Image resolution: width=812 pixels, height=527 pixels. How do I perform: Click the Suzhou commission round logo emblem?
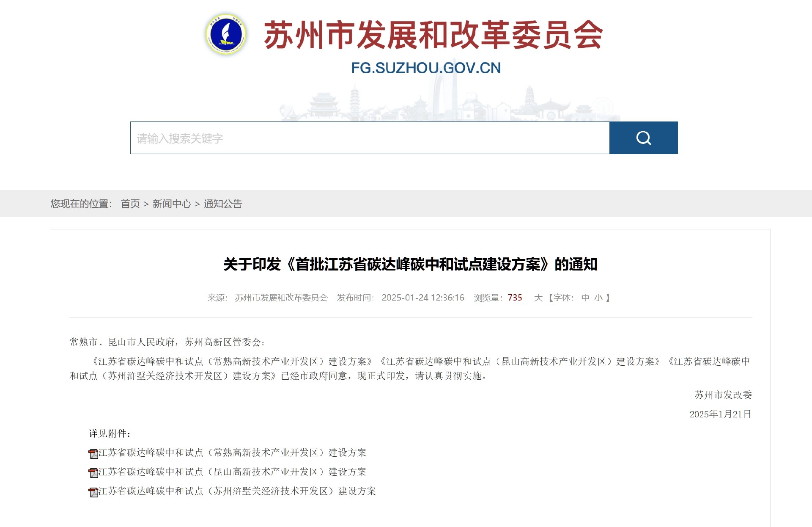226,34
